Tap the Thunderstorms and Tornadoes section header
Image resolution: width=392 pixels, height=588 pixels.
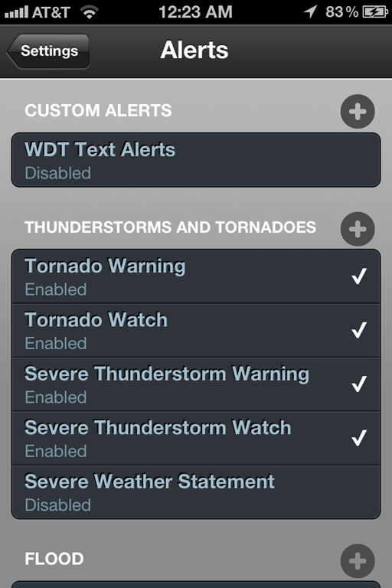tap(170, 227)
